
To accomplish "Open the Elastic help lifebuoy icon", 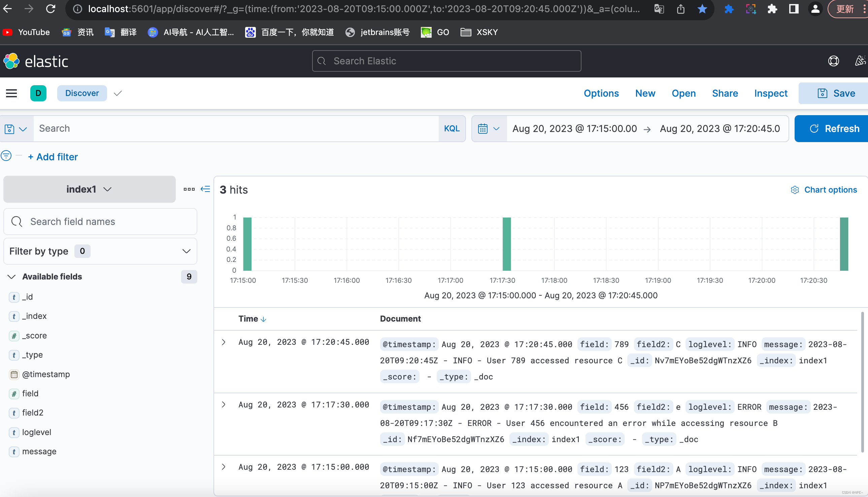I will click(x=833, y=61).
